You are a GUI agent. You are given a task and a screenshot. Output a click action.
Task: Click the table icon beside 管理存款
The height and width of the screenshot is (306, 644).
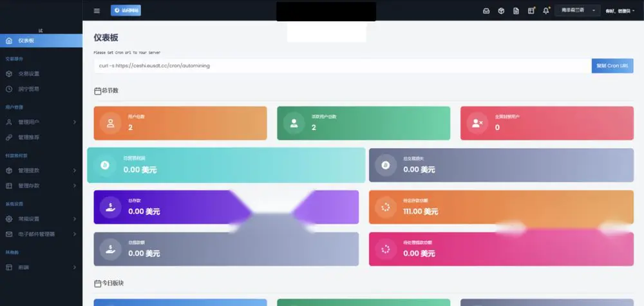pos(9,186)
